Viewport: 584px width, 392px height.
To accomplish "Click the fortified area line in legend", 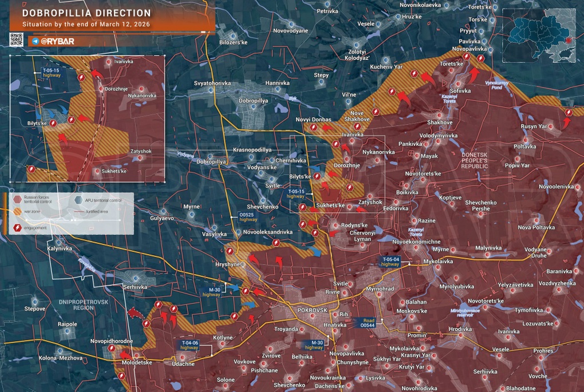I will 78,211.
